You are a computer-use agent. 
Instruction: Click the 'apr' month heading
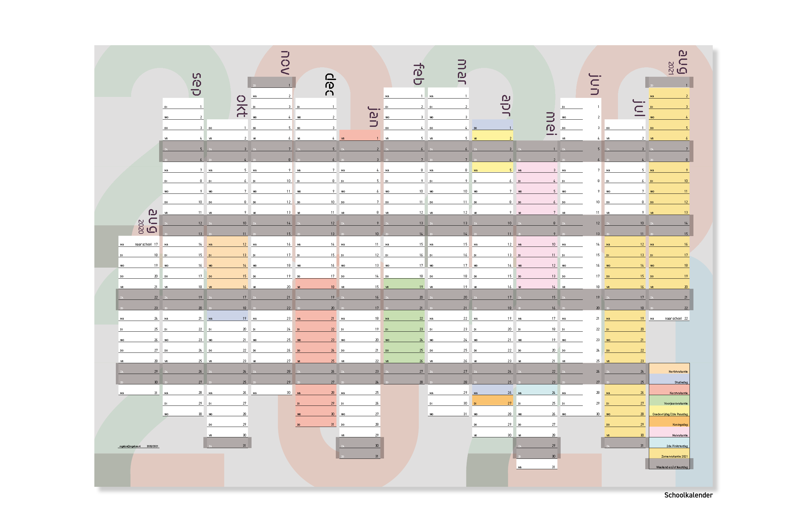tap(506, 106)
